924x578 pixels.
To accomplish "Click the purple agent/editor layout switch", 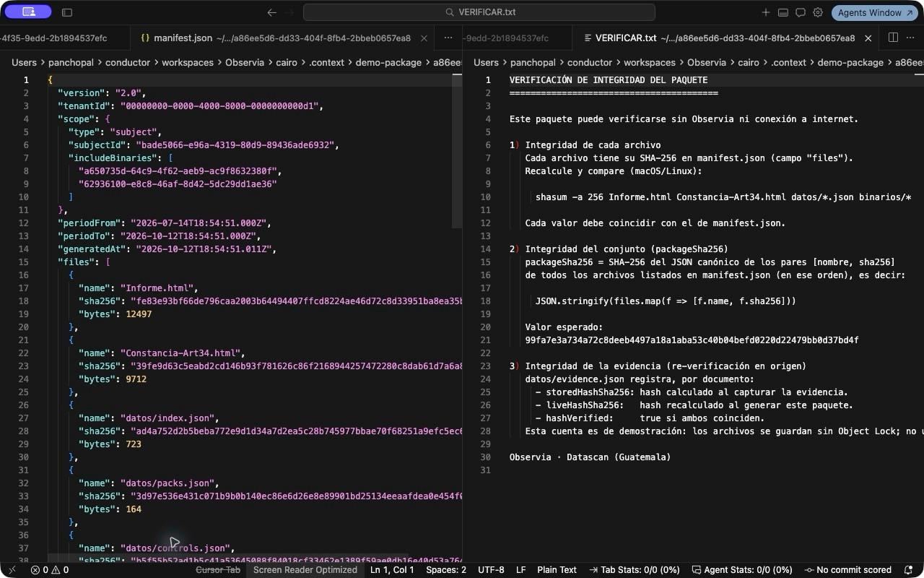I will [x=28, y=12].
